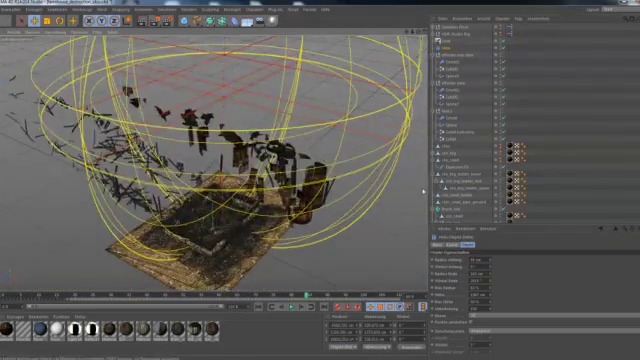Open the Mesh menu
The width and height of the screenshot is (640, 360).
(102, 9)
